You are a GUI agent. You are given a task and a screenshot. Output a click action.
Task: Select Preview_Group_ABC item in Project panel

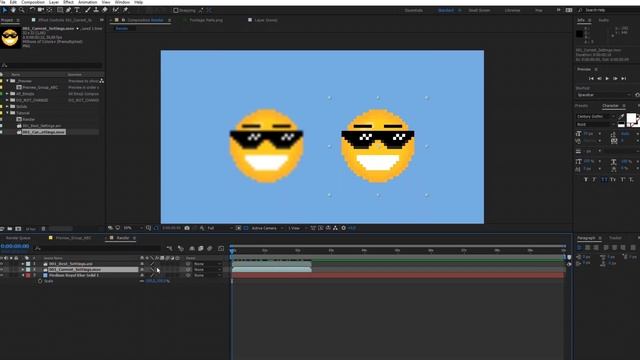(x=40, y=87)
